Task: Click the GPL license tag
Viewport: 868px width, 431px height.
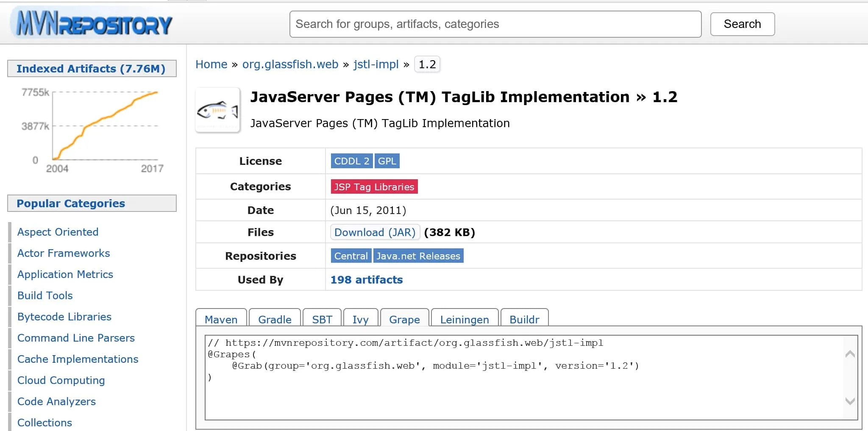Action: pos(387,161)
